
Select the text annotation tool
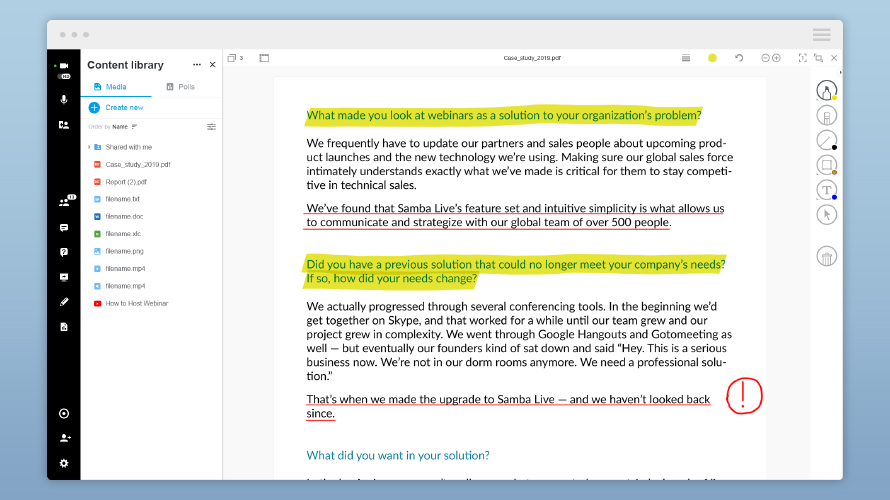(826, 190)
